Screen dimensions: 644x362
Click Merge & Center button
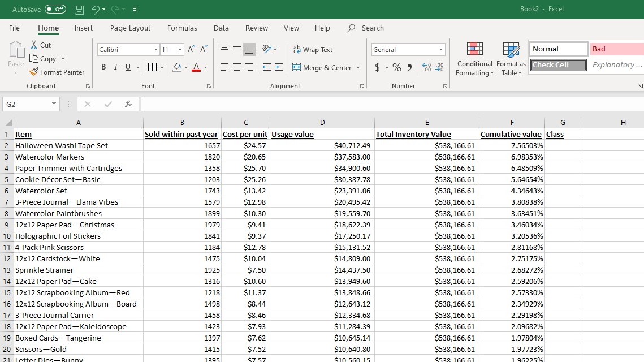[x=322, y=67]
